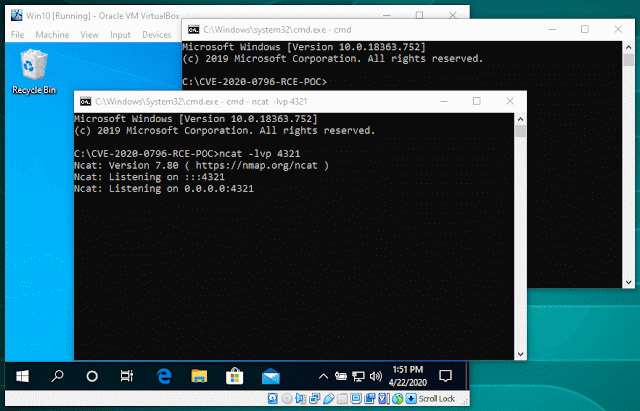
Task: Open Microsoft Store from the taskbar
Action: 235,376
